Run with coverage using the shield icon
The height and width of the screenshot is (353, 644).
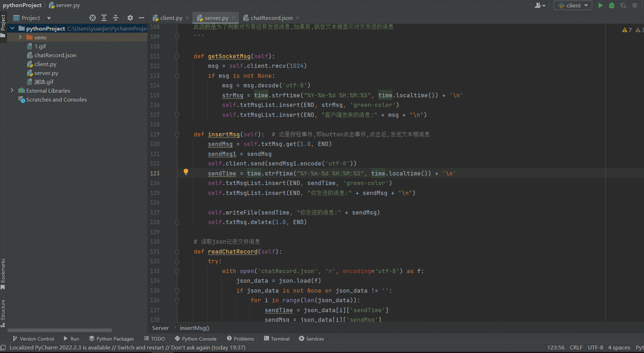[623, 5]
